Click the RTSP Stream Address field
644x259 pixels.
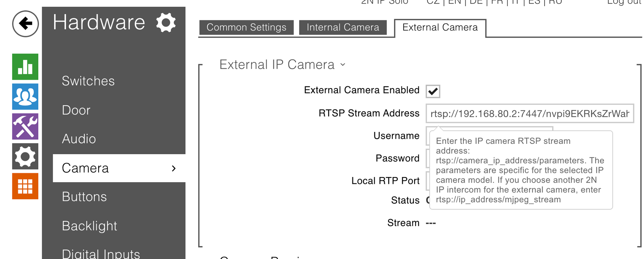pyautogui.click(x=529, y=114)
